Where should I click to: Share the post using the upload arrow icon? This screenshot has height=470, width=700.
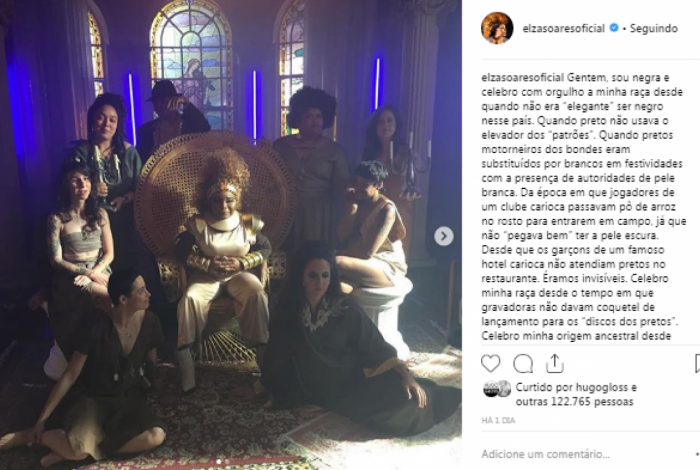555,363
